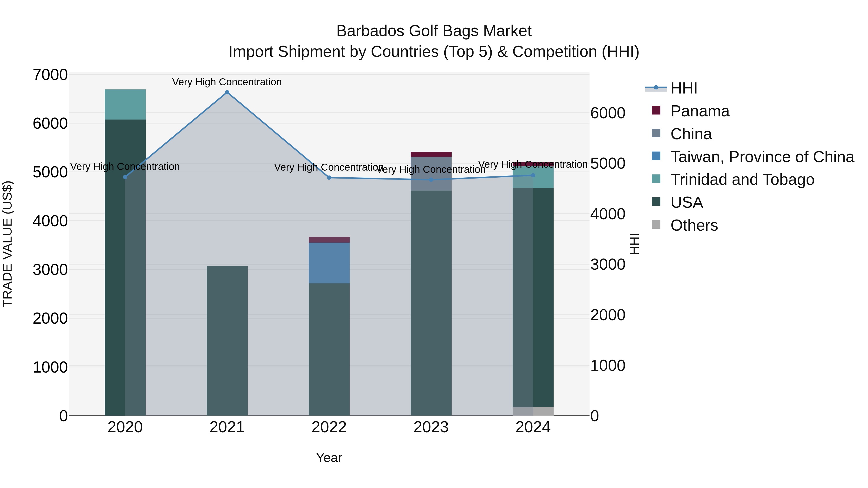
Task: Select the 2022 HHI data point
Action: click(329, 178)
